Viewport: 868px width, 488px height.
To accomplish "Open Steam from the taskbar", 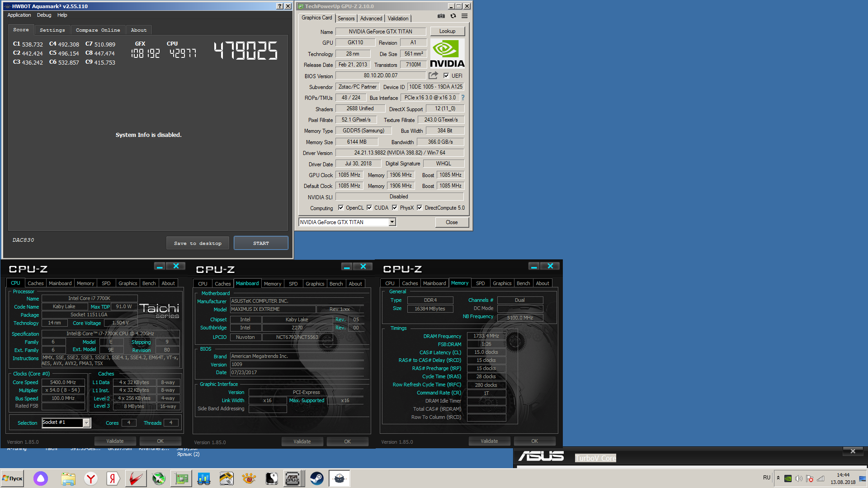I will coord(316,479).
